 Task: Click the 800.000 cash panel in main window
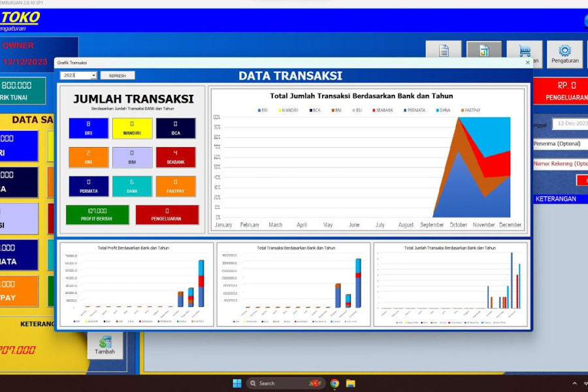coord(22,91)
